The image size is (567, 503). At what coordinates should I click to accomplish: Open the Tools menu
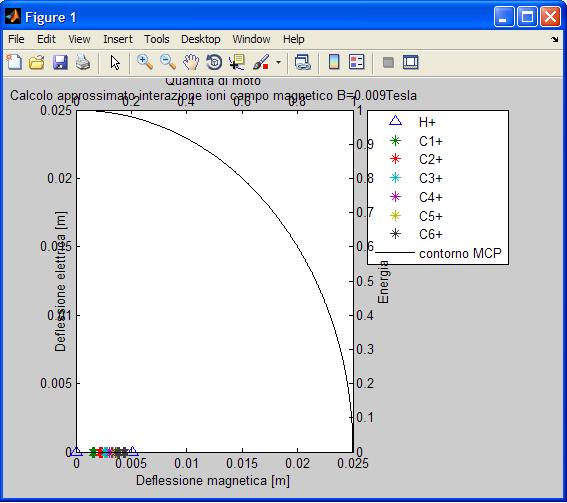[157, 39]
